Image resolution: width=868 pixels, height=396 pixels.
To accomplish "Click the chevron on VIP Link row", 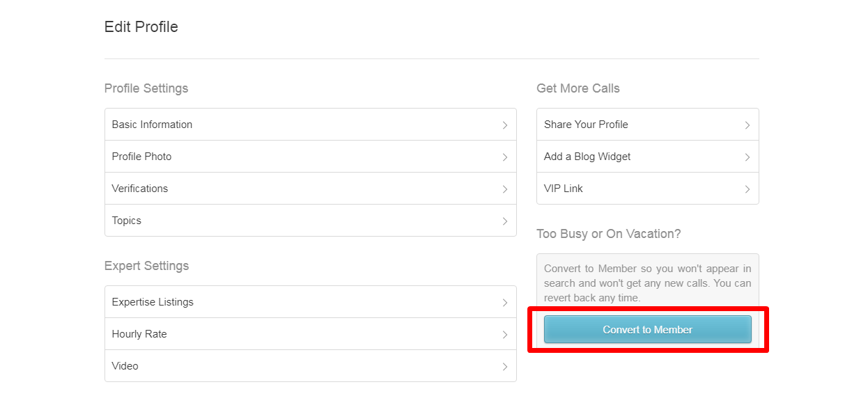I will pyautogui.click(x=747, y=189).
